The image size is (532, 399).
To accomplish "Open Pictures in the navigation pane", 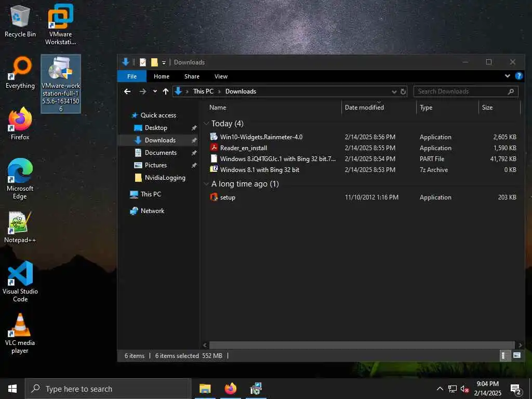I will tap(156, 165).
